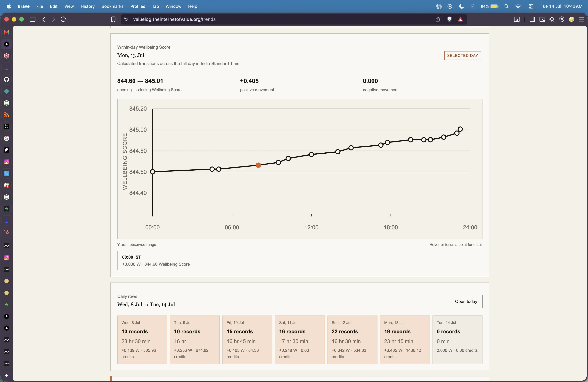Open Brave Rewards triangle icon
The image size is (588, 382).
coord(460,19)
